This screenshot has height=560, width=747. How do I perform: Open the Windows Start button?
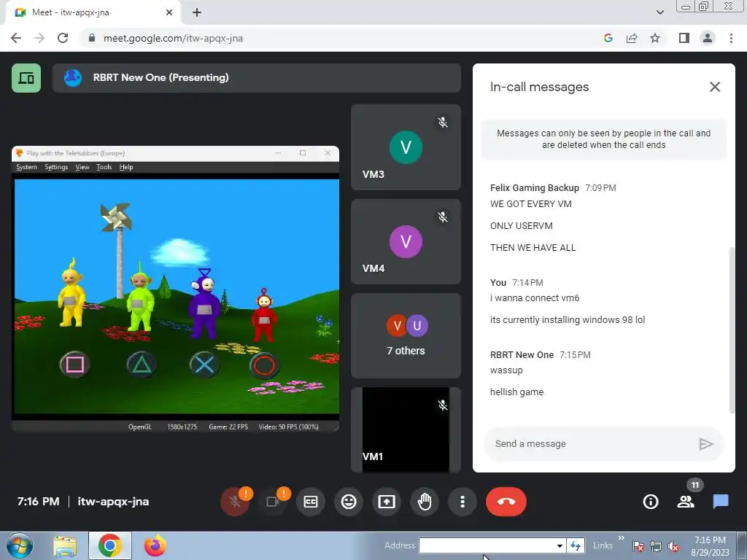[x=20, y=545]
